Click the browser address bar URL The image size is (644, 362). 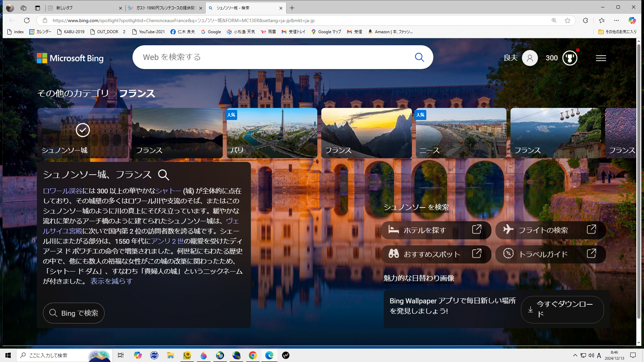coord(183,20)
